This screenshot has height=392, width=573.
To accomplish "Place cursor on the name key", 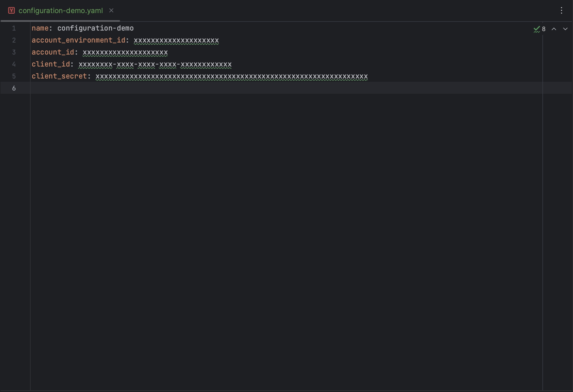I will coord(40,28).
